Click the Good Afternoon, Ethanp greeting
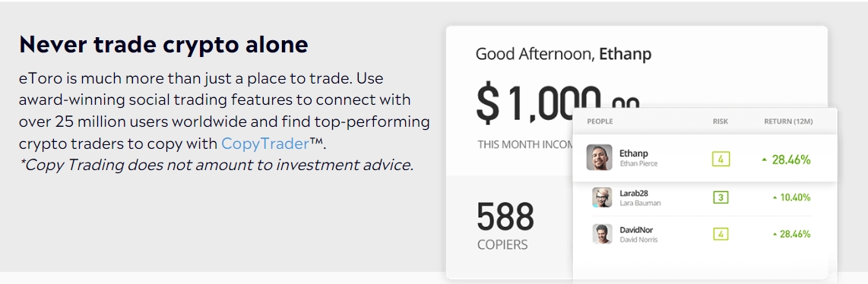Viewport: 868px width, 284px height. coord(563,54)
